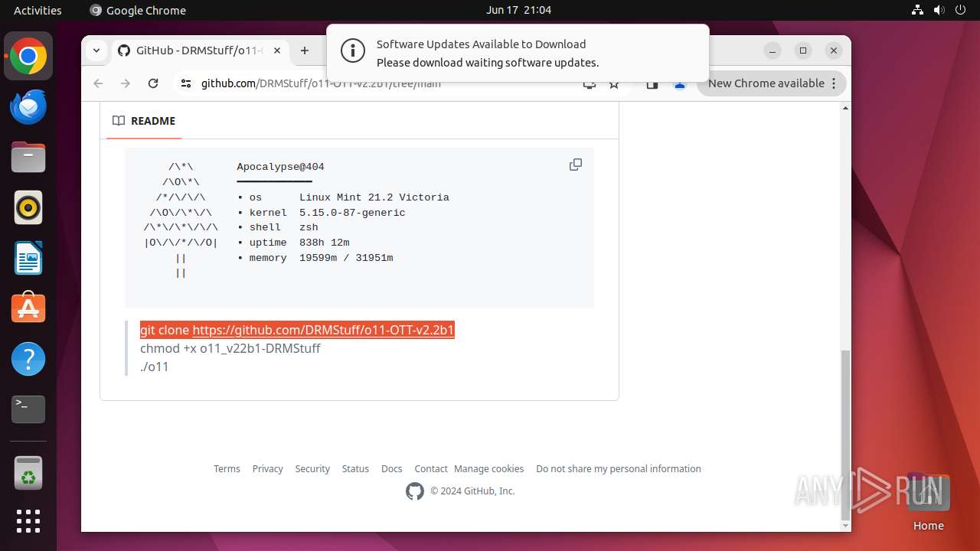Image resolution: width=980 pixels, height=551 pixels.
Task: Open the Trash in dock
Action: pos(28,473)
